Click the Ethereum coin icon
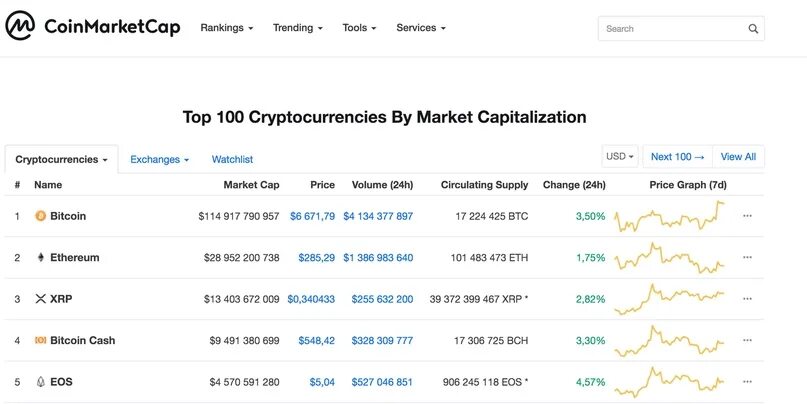 point(41,258)
